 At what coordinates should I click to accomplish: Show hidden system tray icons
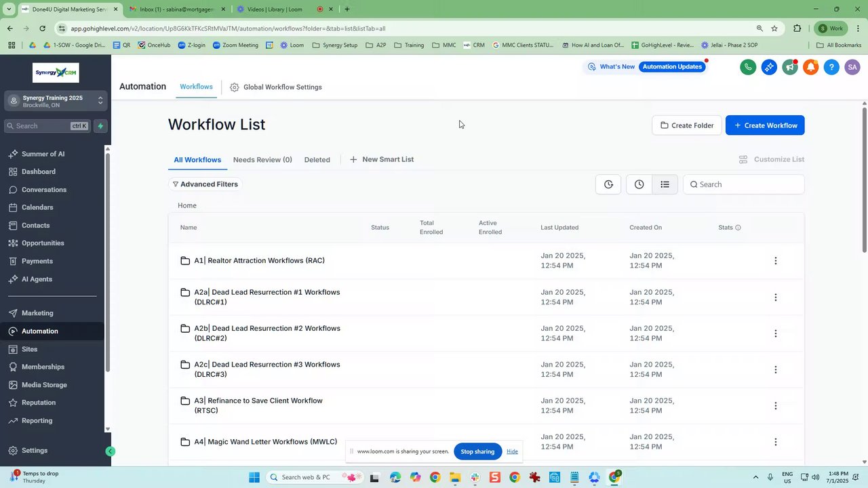755,477
